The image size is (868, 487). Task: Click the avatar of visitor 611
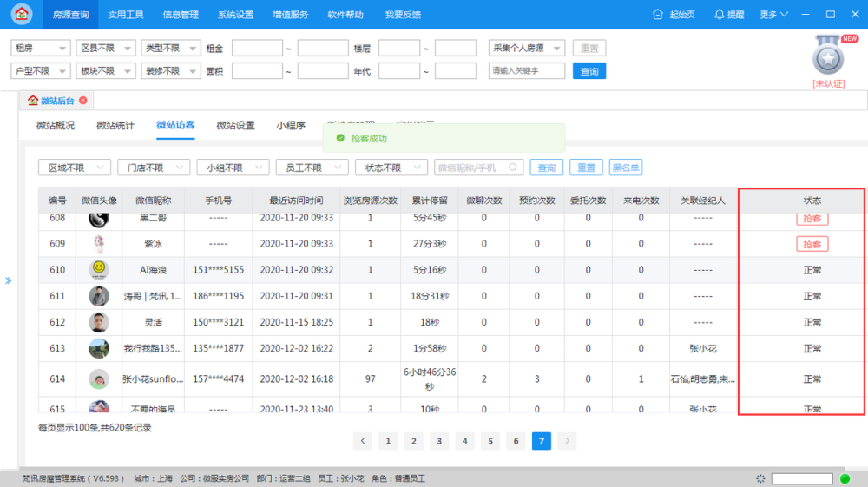tap(99, 296)
